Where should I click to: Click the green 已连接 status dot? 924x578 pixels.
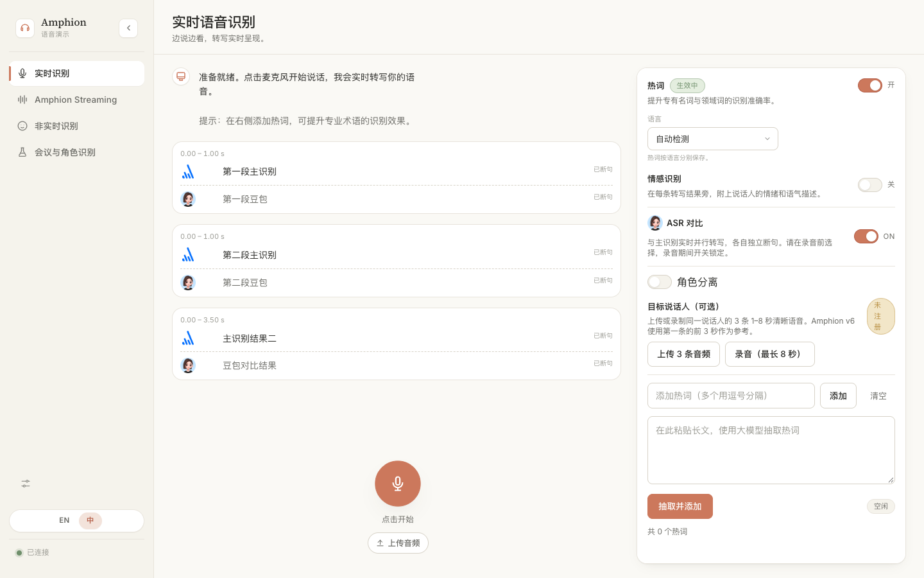click(x=19, y=553)
